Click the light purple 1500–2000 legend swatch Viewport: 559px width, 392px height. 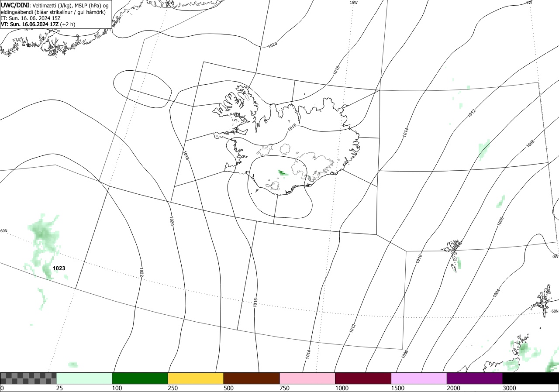[x=419, y=378]
